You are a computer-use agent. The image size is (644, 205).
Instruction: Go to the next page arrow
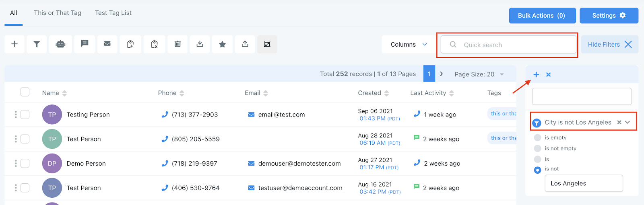(x=442, y=74)
